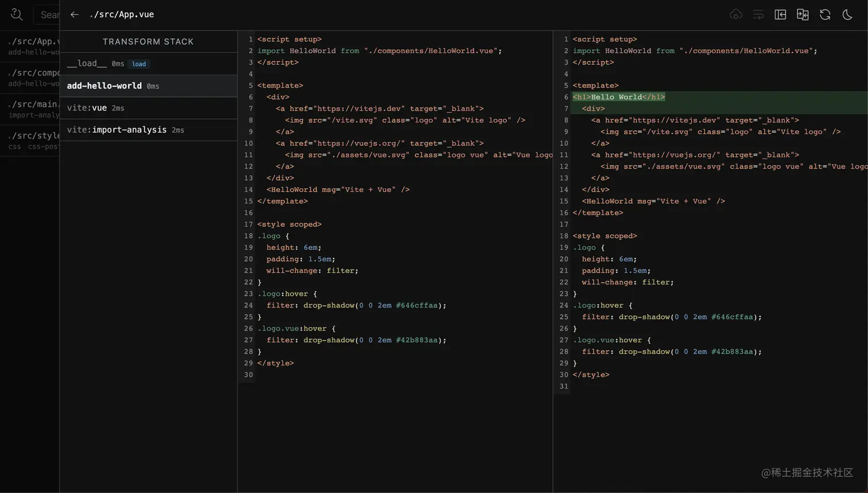Click line number 30 in original code pane
The height and width of the screenshot is (493, 868).
point(248,375)
